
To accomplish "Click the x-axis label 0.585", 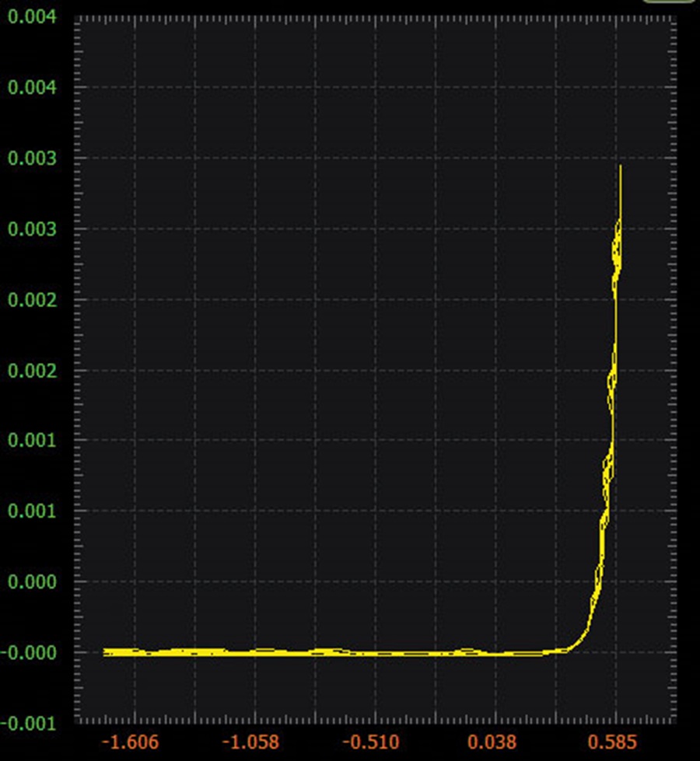I will click(x=612, y=742).
